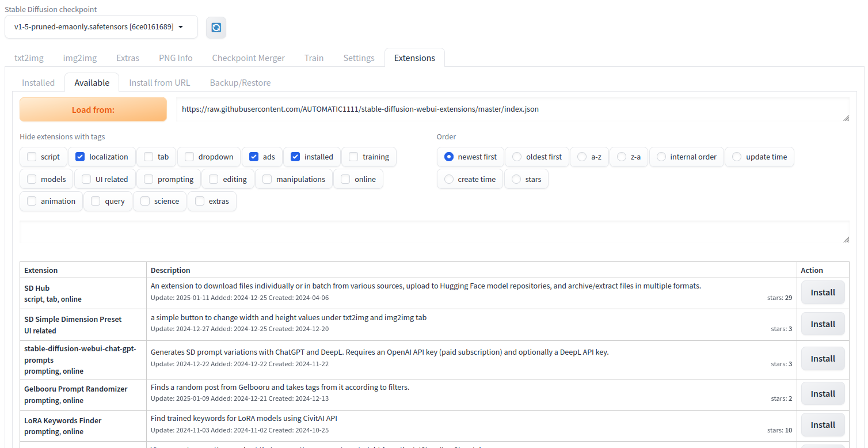The height and width of the screenshot is (448, 868).
Task: Uncheck the ads tag checkbox
Action: point(254,157)
